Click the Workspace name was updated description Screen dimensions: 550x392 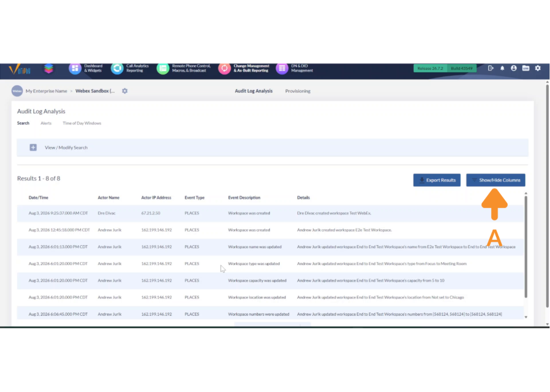pyautogui.click(x=254, y=247)
